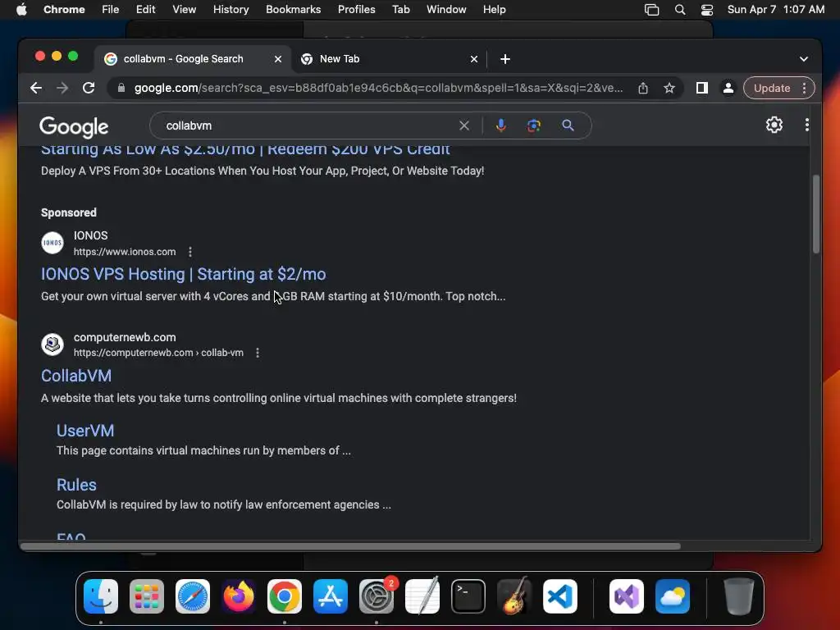Image resolution: width=840 pixels, height=630 pixels.
Task: Click the date and time clock
Action: (776, 10)
